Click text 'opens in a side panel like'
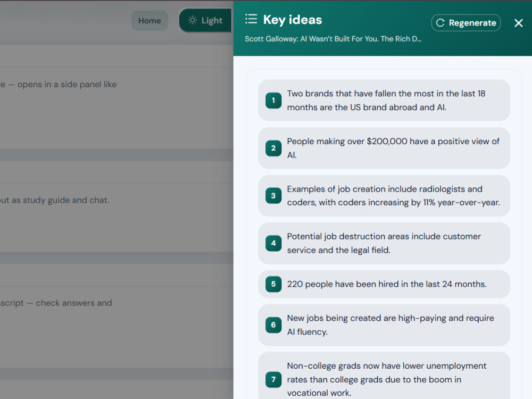This screenshot has width=532, height=399. point(67,85)
